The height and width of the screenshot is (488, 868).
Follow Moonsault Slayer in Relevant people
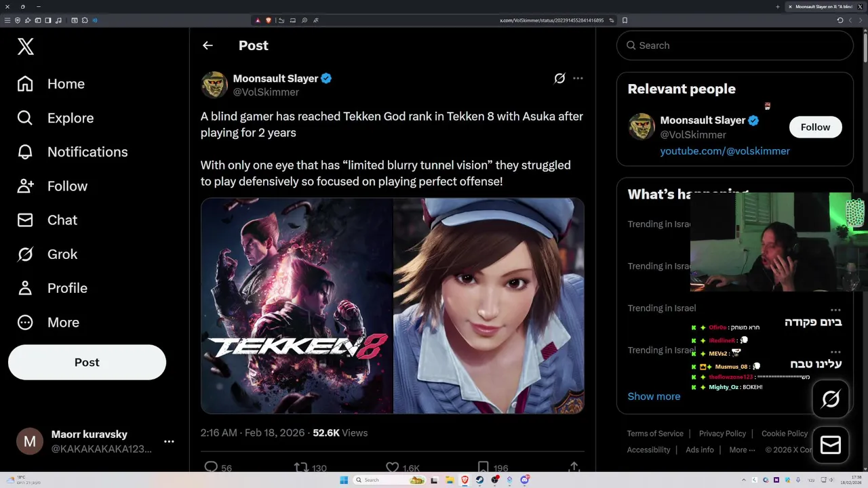tap(815, 127)
